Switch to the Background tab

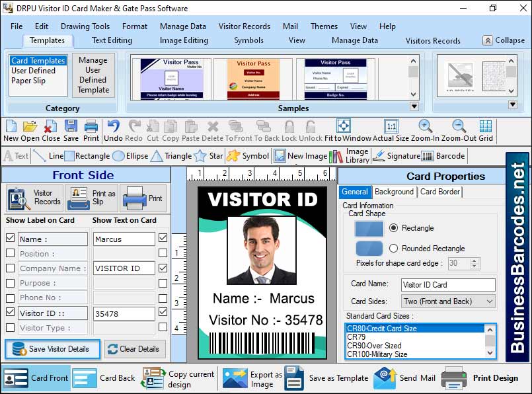coord(395,192)
